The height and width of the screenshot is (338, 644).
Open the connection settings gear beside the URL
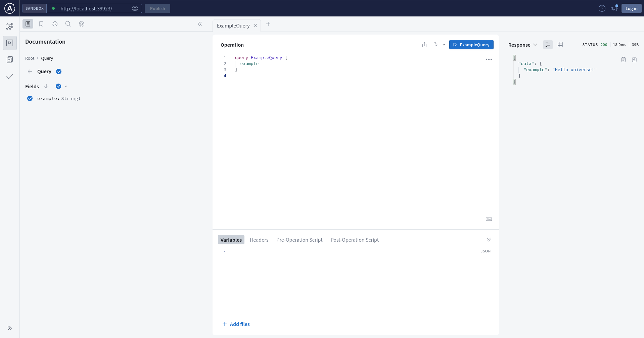click(135, 8)
